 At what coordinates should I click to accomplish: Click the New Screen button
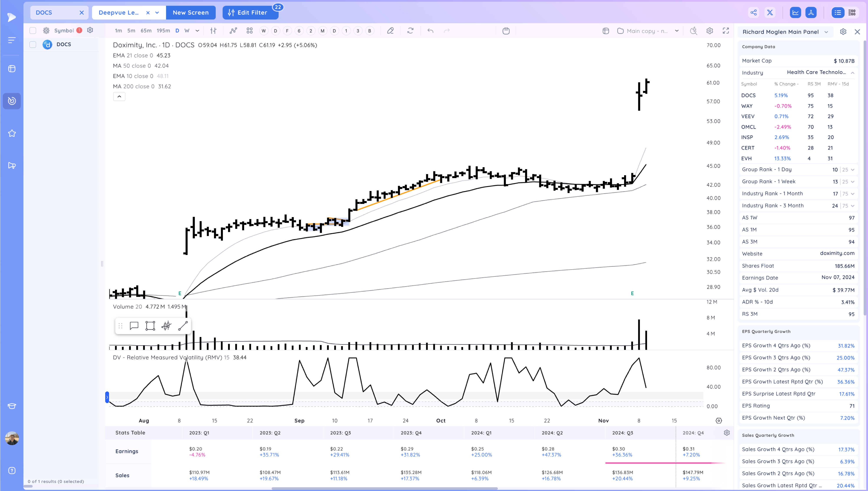191,13
